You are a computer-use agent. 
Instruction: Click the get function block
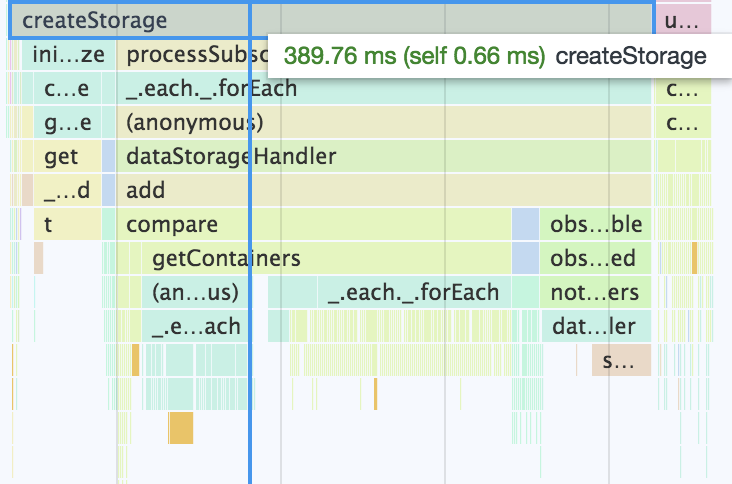[x=67, y=156]
